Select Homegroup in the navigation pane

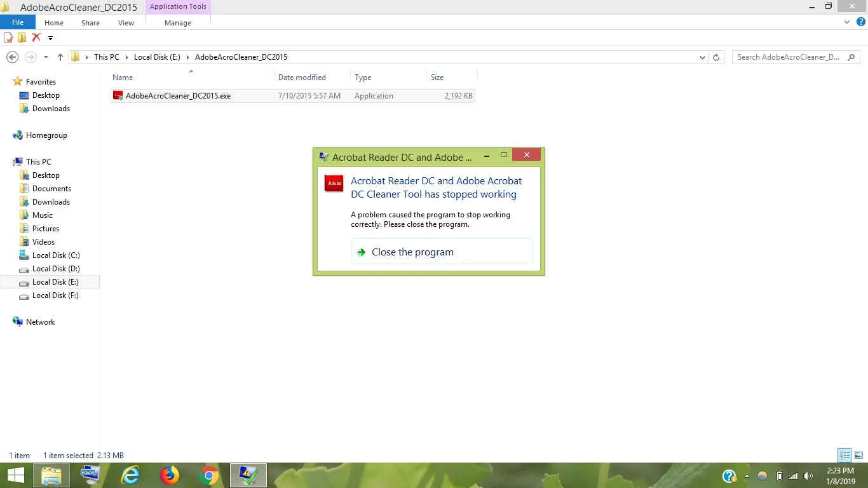click(x=46, y=135)
